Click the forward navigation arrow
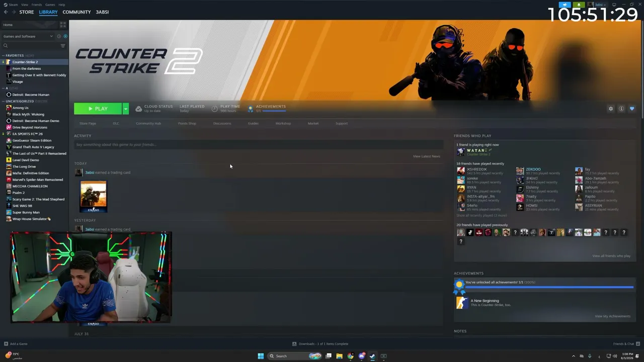 [13, 12]
